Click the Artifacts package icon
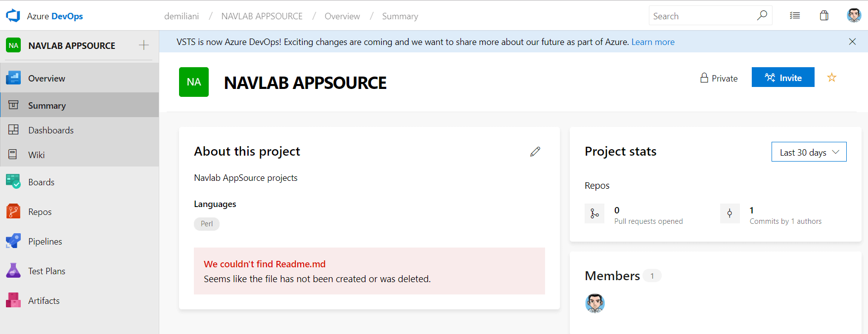The height and width of the screenshot is (334, 868). (13, 300)
